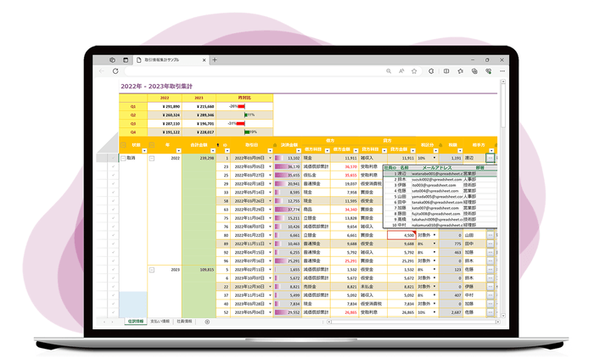Open ellipsis button in 渡辺 row ID 1
The height and width of the screenshot is (364, 594).
[490, 158]
